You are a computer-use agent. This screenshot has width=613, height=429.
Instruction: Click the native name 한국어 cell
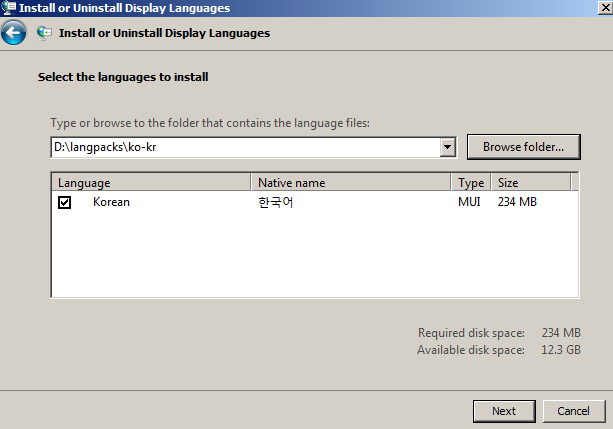pyautogui.click(x=276, y=202)
